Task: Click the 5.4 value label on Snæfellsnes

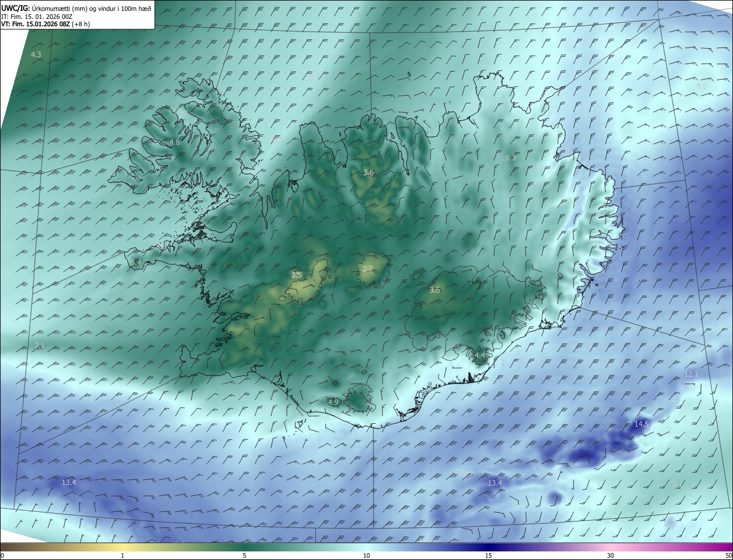Action: [135, 262]
